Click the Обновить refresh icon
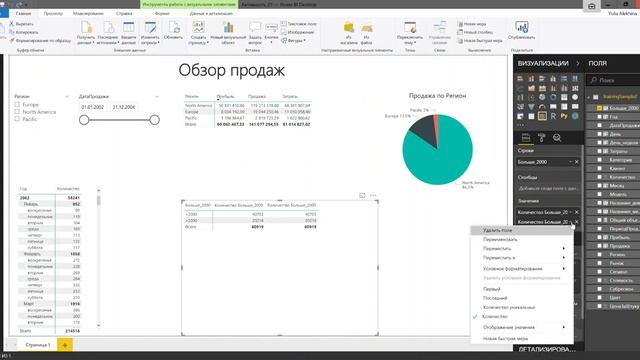Image resolution: width=640 pixels, height=360 pixels. tap(174, 27)
